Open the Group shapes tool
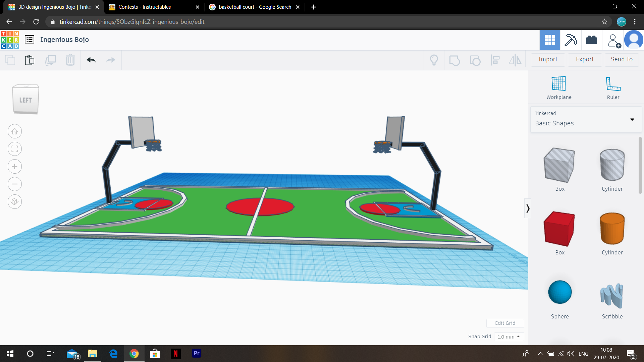 point(454,60)
